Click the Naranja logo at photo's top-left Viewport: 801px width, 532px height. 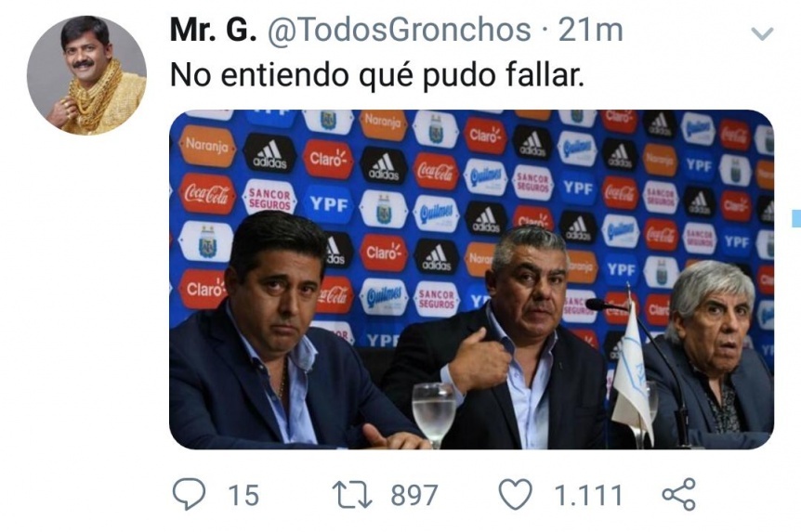pyautogui.click(x=207, y=146)
